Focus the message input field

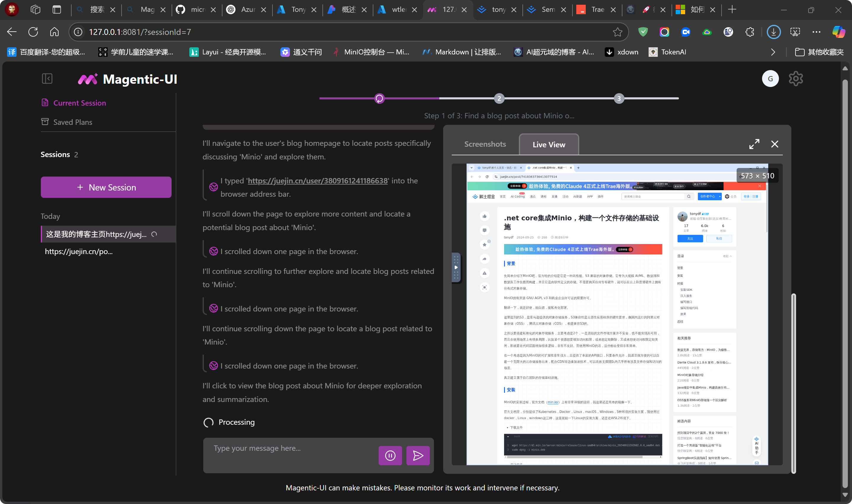pyautogui.click(x=292, y=448)
